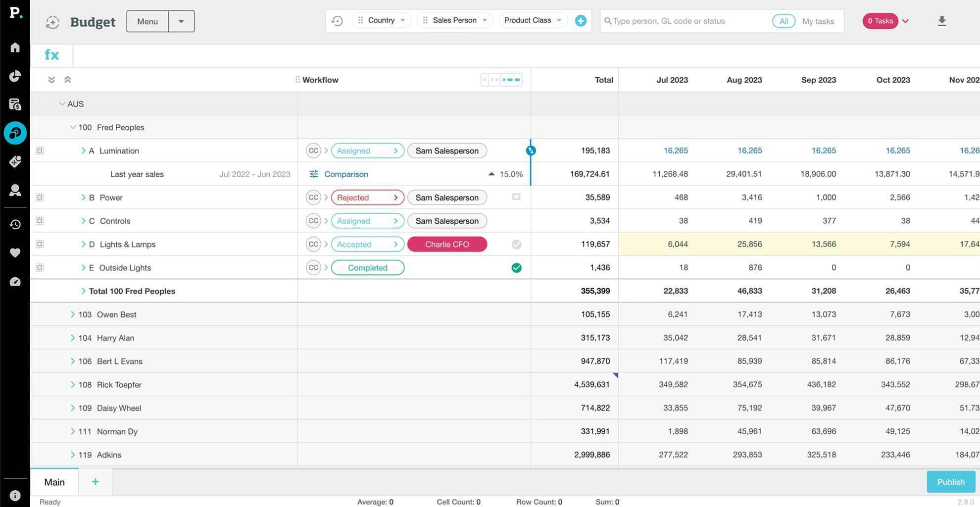
Task: Click the info icon at bottom left
Action: pos(15,495)
